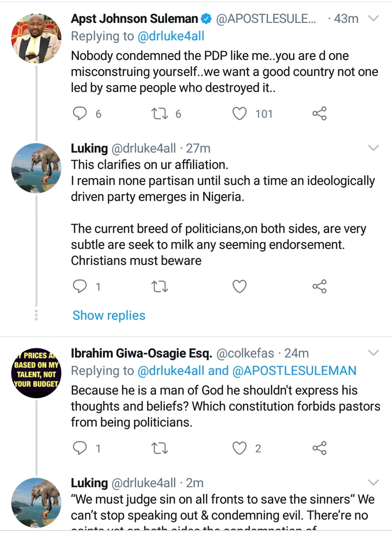This screenshot has height=533, width=392.
Task: Open Apst Johnson Suleman's profile picture
Action: [x=36, y=38]
